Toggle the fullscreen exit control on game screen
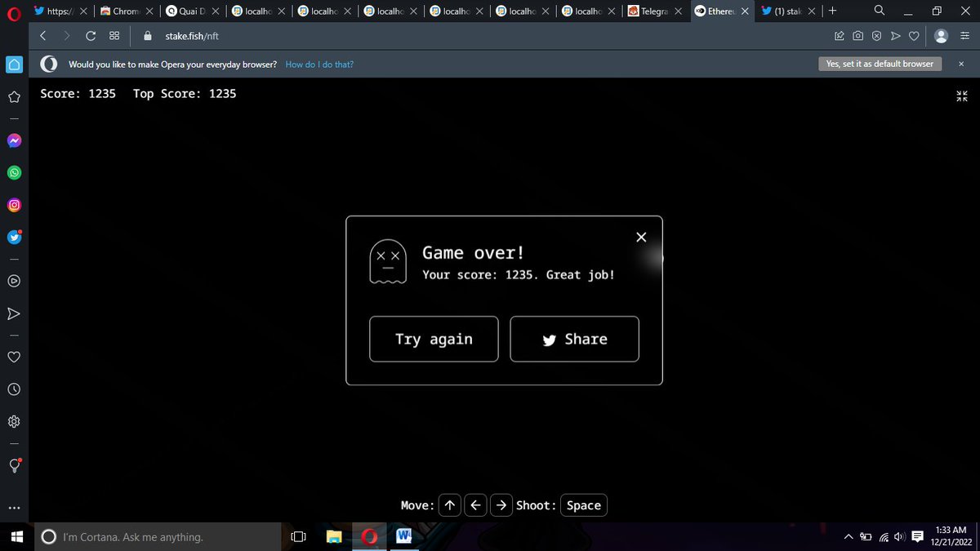The width and height of the screenshot is (980, 551). 961,96
